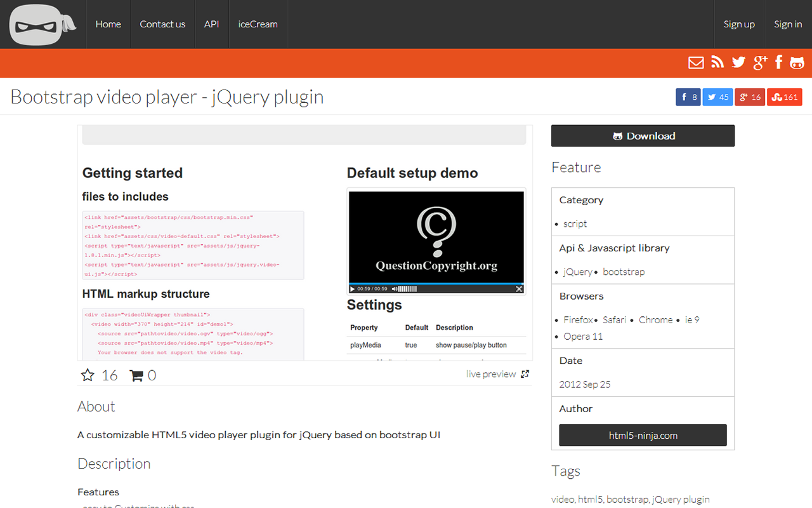
Task: Share on StumbleUpon button showing 161
Action: click(785, 97)
